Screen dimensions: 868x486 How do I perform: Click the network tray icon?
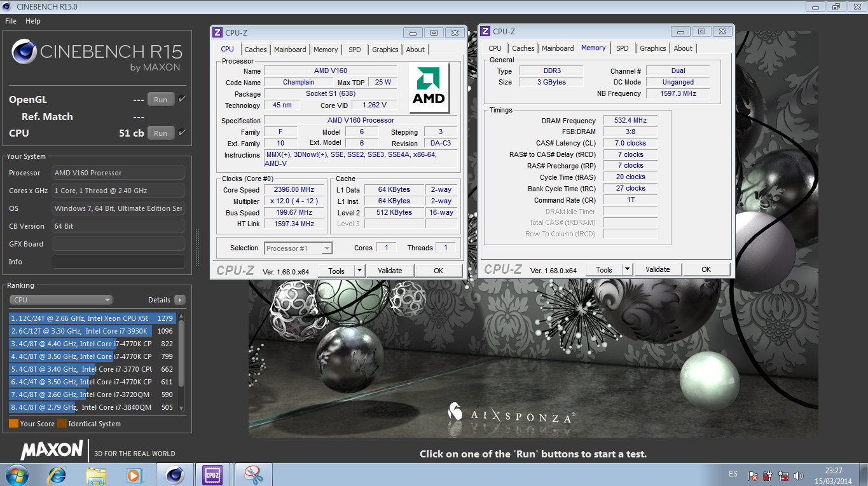(x=785, y=475)
